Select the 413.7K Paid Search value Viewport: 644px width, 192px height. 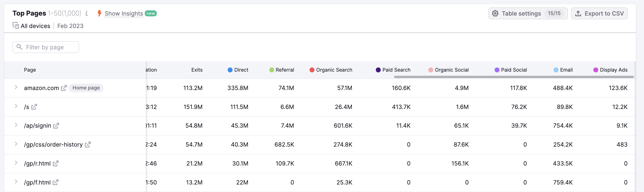[401, 107]
